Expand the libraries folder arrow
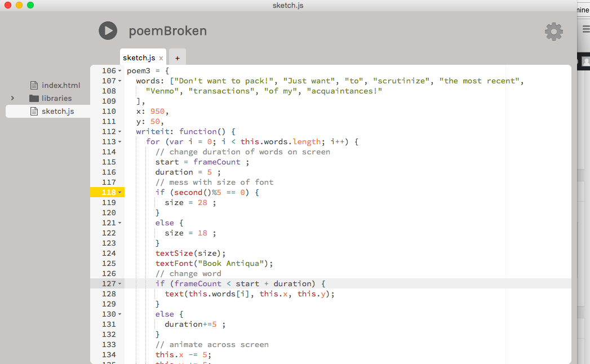 [12, 98]
